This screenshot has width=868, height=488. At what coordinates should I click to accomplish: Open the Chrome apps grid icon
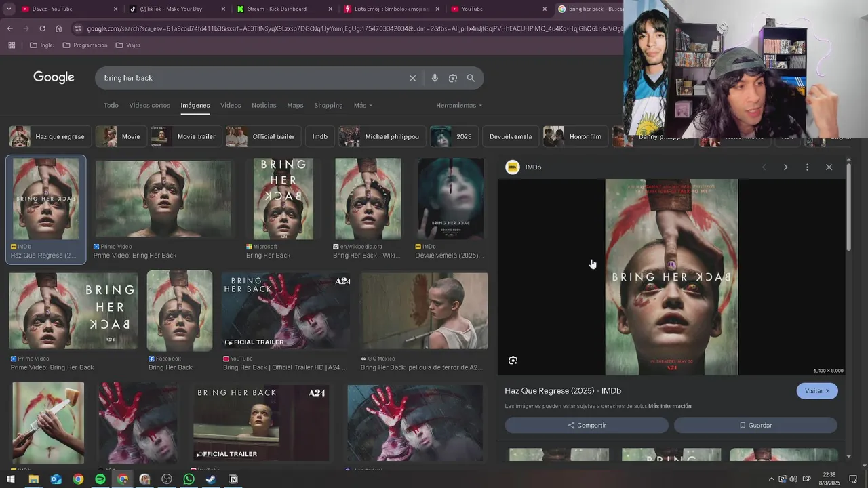pos(12,45)
